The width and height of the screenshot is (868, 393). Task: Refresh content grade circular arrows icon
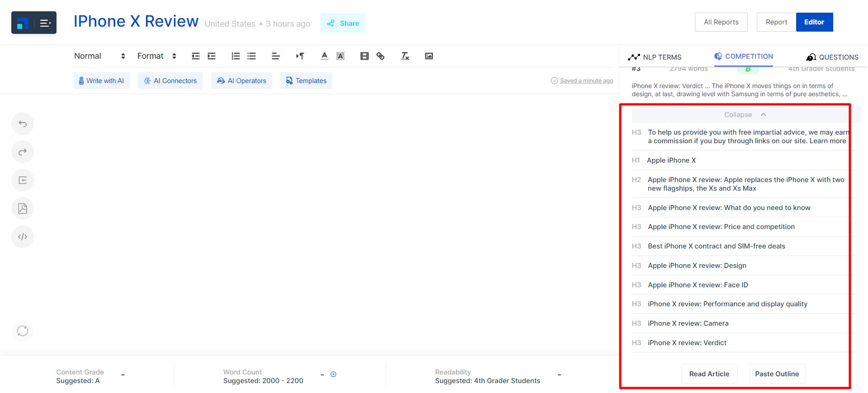[23, 331]
